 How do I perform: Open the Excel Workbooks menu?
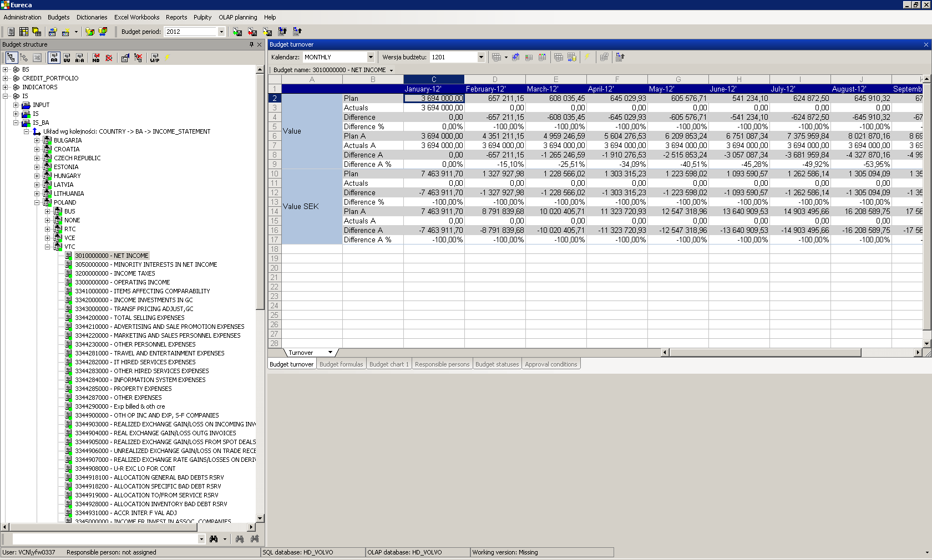point(136,17)
